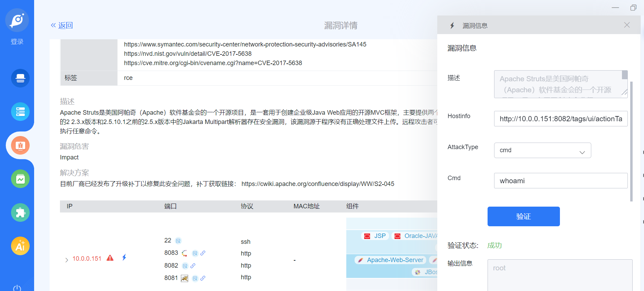Image resolution: width=644 pixels, height=291 pixels.
Task: Open the nvd.nist.gov CVE-2017-5638 link
Action: (188, 54)
